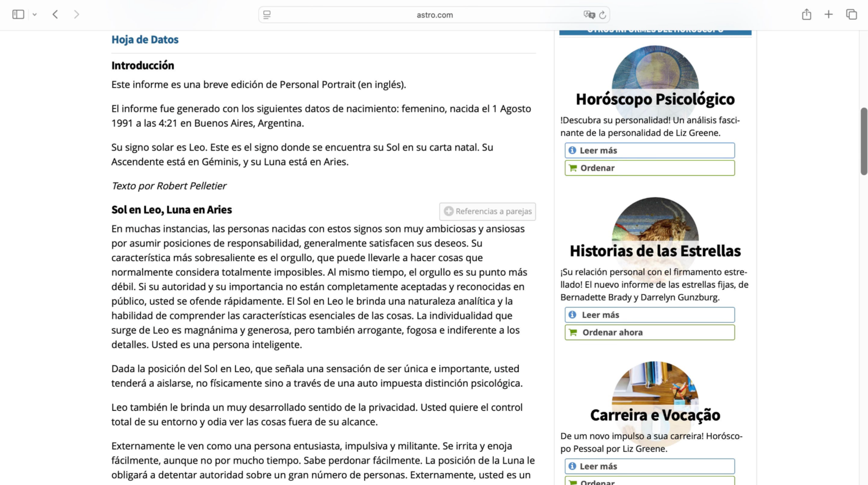Image resolution: width=868 pixels, height=485 pixels.
Task: Open the translate page icon
Action: click(x=589, y=15)
